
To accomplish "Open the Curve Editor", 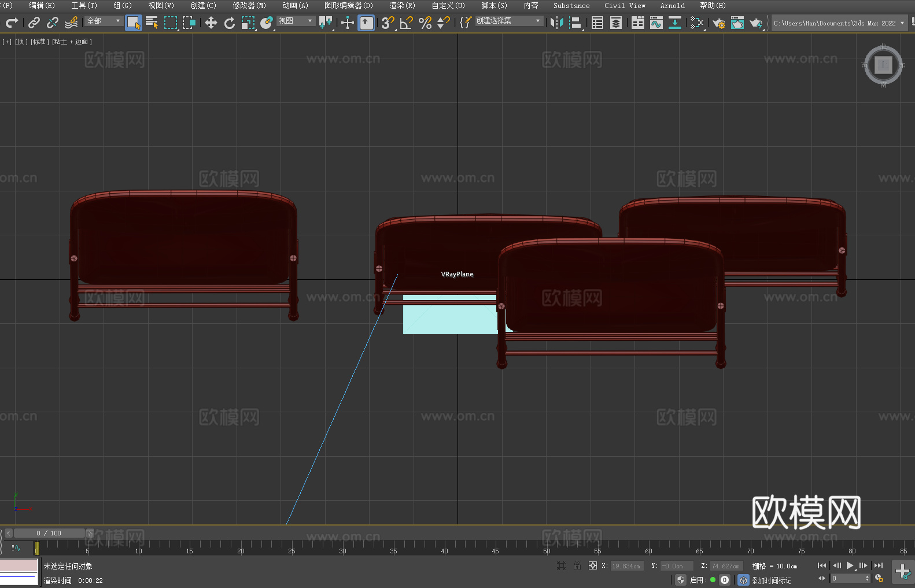I will 656,23.
